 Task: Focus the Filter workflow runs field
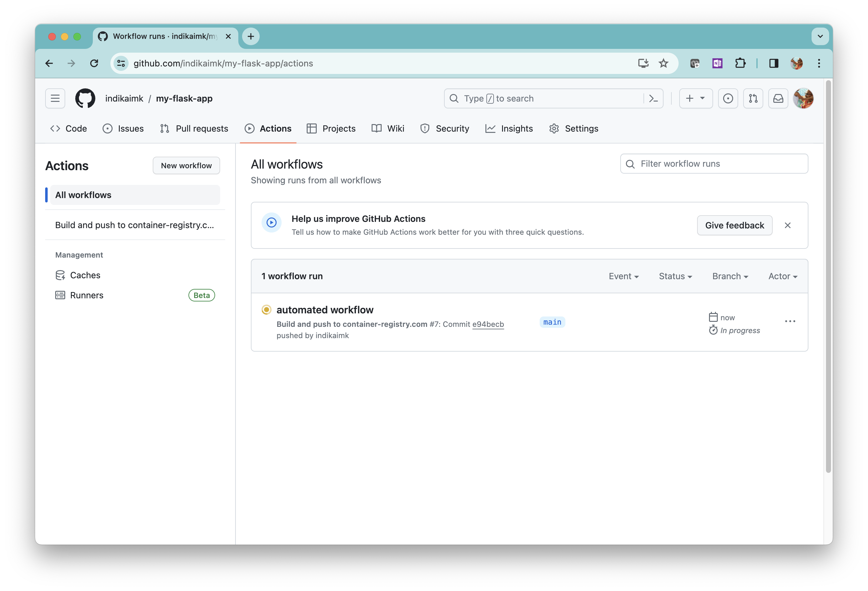pyautogui.click(x=714, y=164)
